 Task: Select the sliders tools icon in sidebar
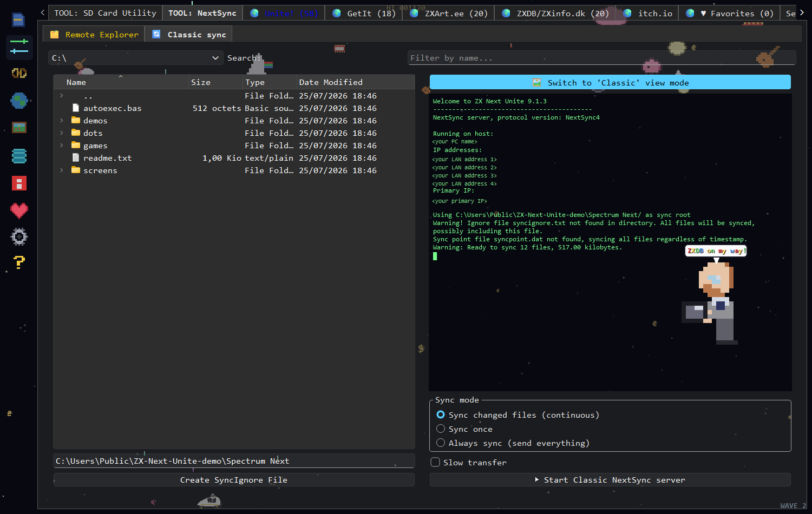pos(19,47)
